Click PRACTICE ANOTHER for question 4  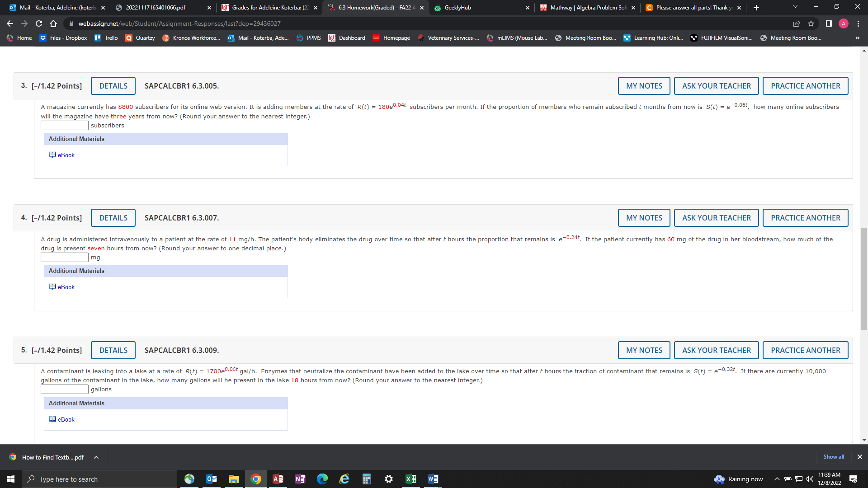point(805,218)
